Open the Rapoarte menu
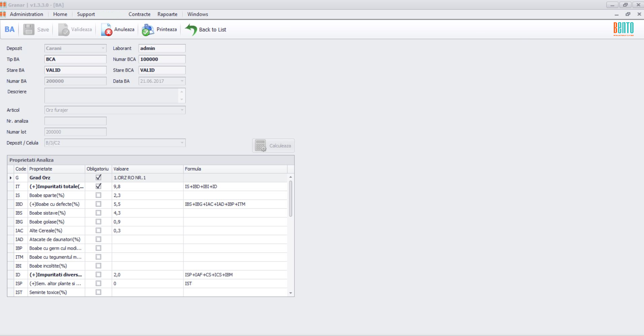The image size is (644, 336). pos(167,14)
